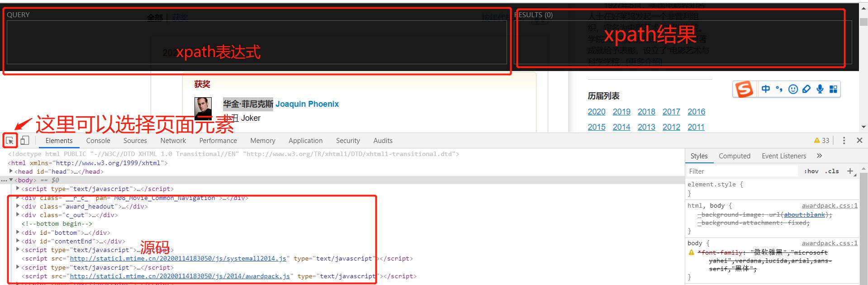This screenshot has height=285, width=868.
Task: Expand the div id bottom node
Action: point(18,233)
